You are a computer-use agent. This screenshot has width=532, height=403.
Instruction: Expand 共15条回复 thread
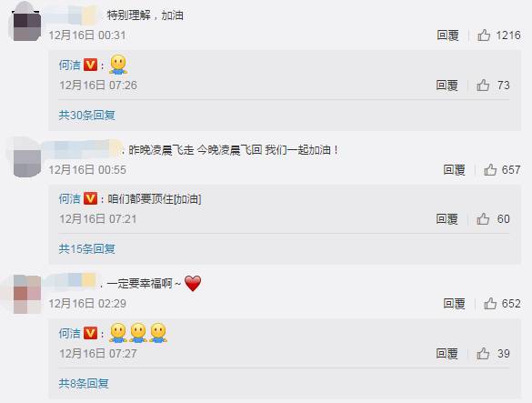(87, 249)
